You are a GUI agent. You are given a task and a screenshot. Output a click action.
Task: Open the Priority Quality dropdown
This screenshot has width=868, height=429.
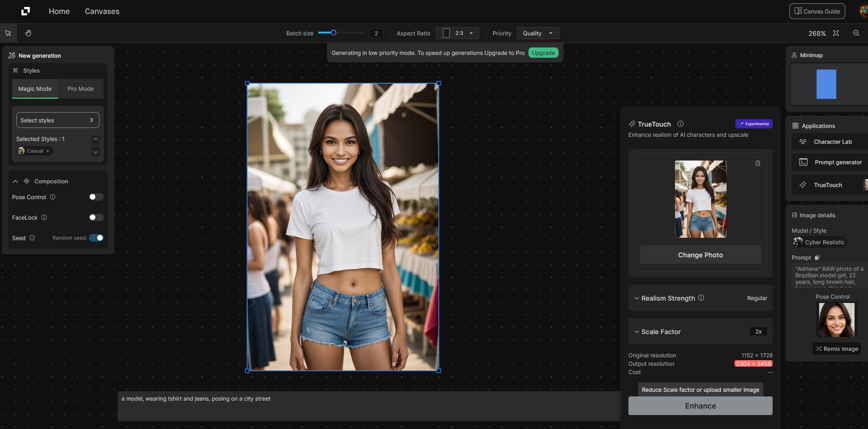(538, 33)
